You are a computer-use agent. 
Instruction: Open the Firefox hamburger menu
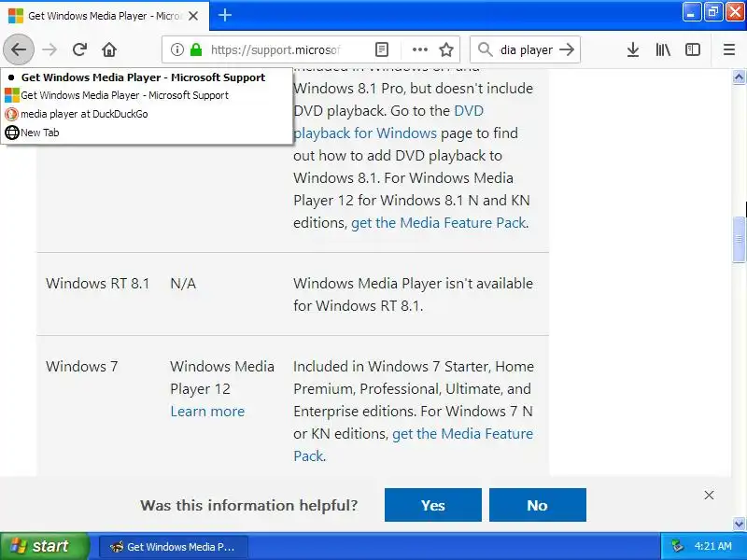click(x=729, y=49)
